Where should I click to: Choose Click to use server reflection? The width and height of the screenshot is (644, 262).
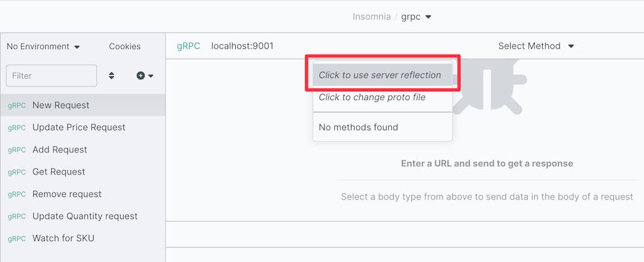pos(380,75)
